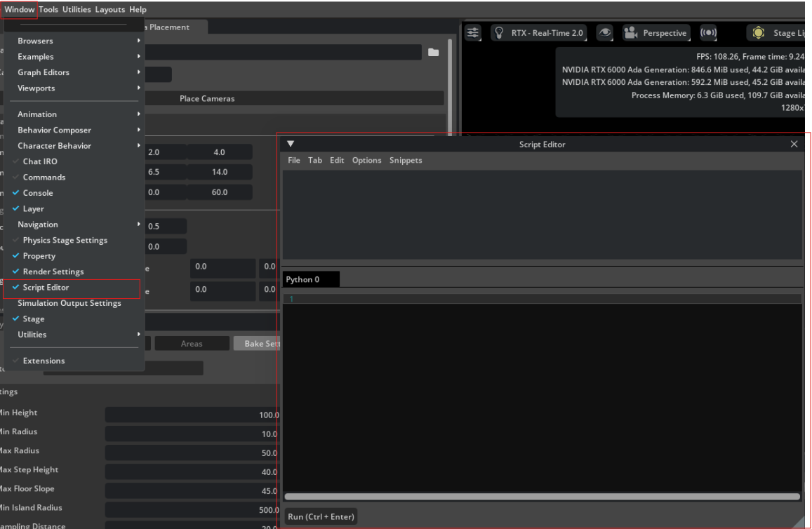The height and width of the screenshot is (529, 812).
Task: Select the camera icon next to Perspective
Action: (630, 32)
